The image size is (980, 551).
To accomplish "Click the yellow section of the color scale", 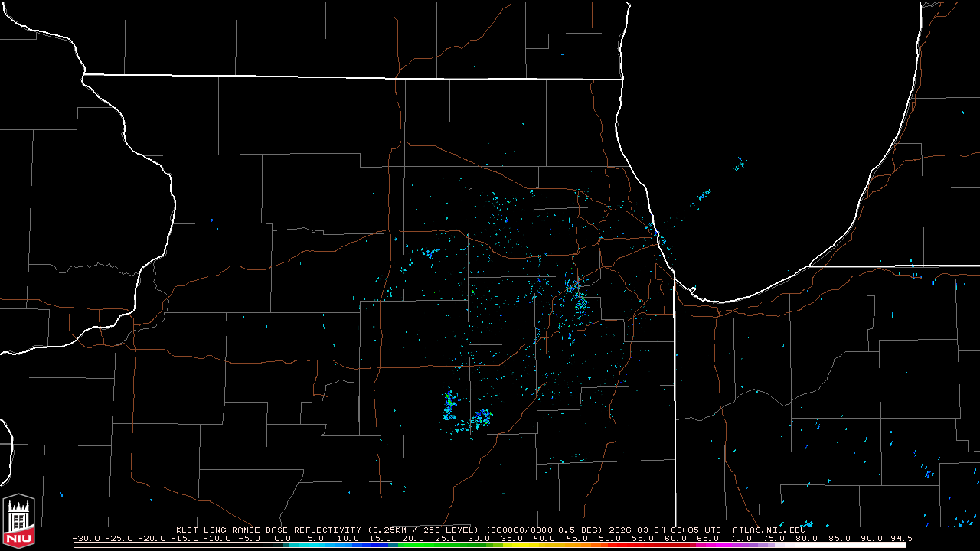I will click(536, 545).
